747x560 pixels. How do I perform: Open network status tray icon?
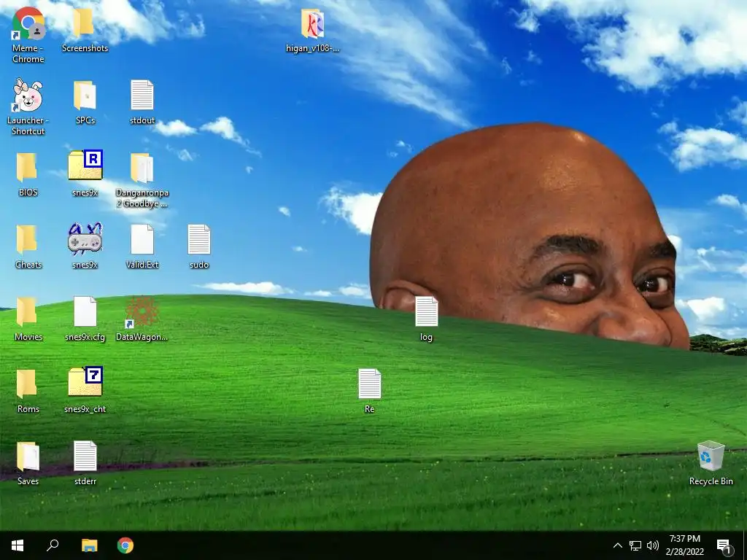coord(635,545)
